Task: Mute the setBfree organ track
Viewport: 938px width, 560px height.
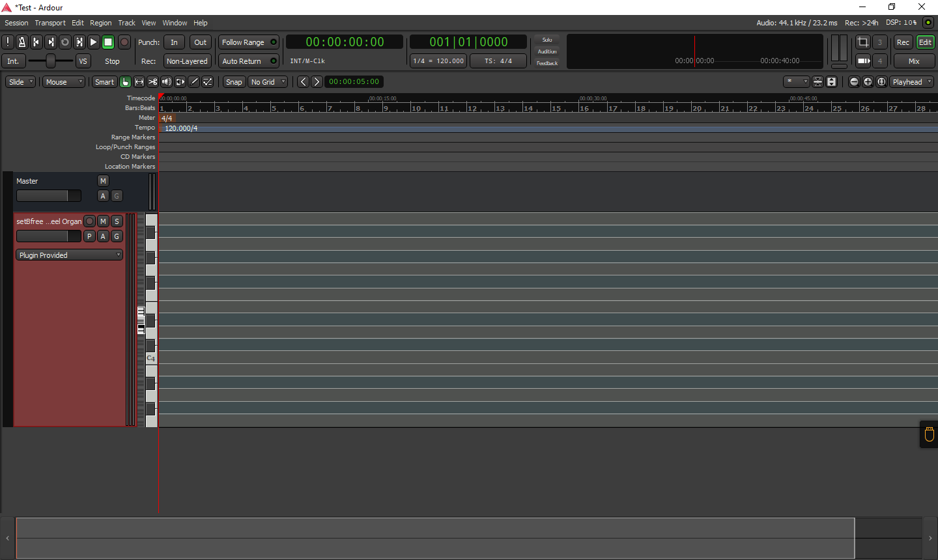Action: pyautogui.click(x=103, y=221)
